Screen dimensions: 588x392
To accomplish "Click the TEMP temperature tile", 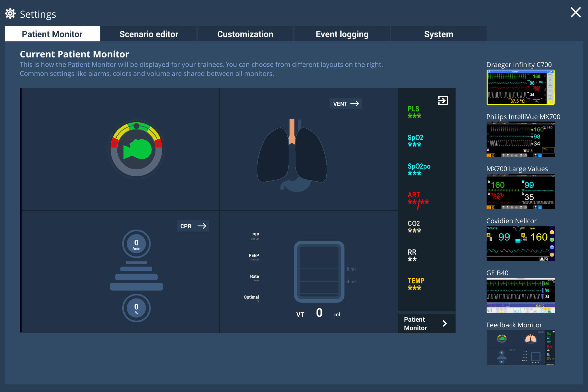I will click(x=416, y=284).
